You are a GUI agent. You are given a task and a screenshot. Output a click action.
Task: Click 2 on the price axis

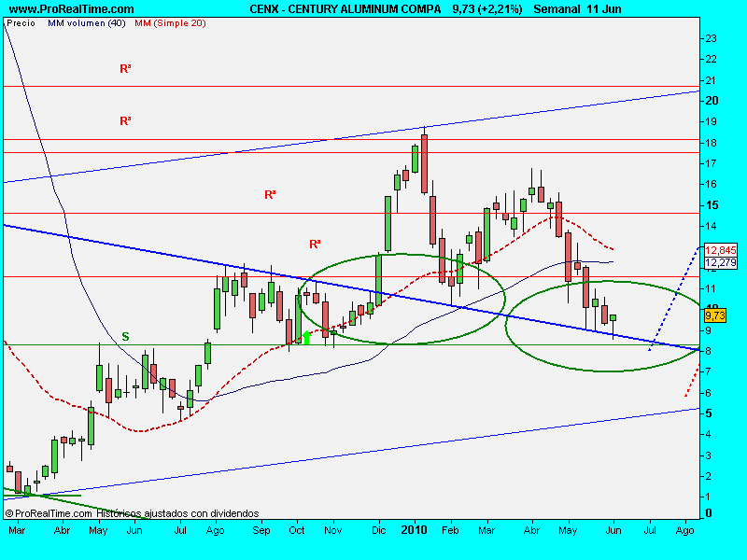709,476
